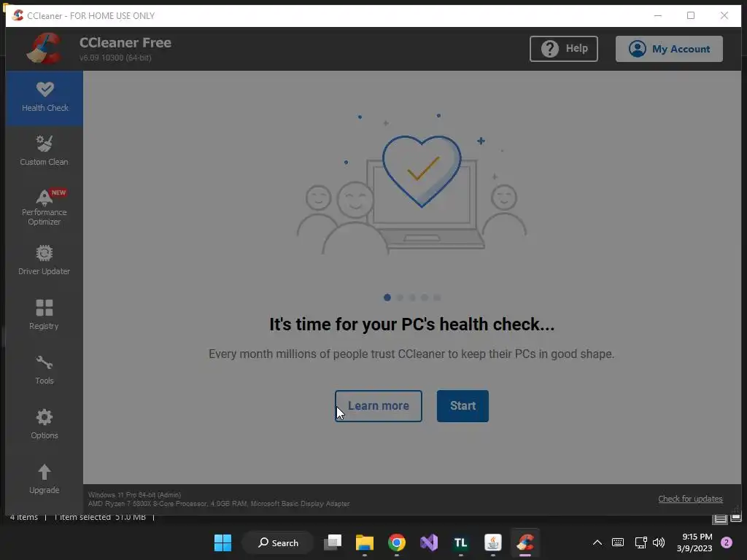Click the system info text in the footer
Screen dimensions: 747x560
(x=219, y=499)
